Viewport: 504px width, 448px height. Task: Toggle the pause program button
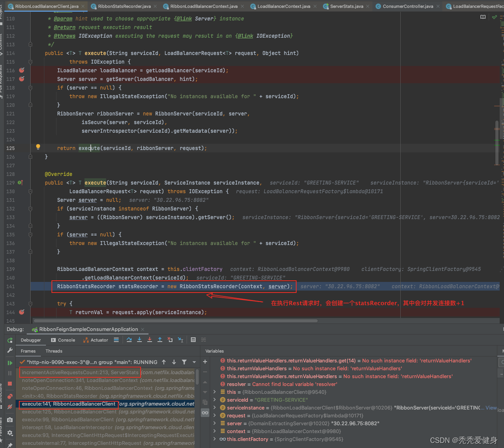click(10, 373)
